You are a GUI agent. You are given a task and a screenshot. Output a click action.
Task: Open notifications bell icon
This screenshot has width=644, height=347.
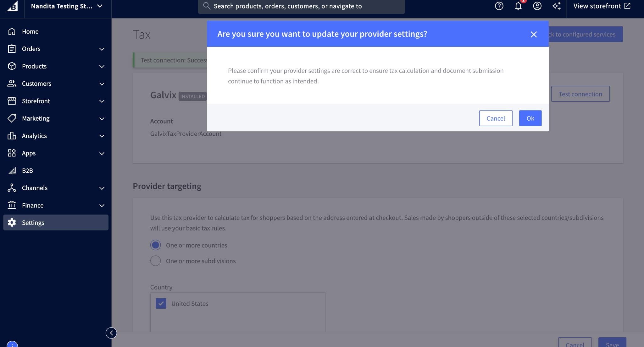[518, 6]
